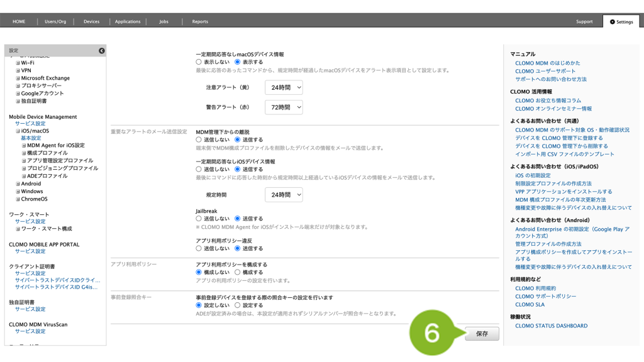Expand the Microsoft Exchange node icon
The width and height of the screenshot is (644, 362).
coord(18,78)
